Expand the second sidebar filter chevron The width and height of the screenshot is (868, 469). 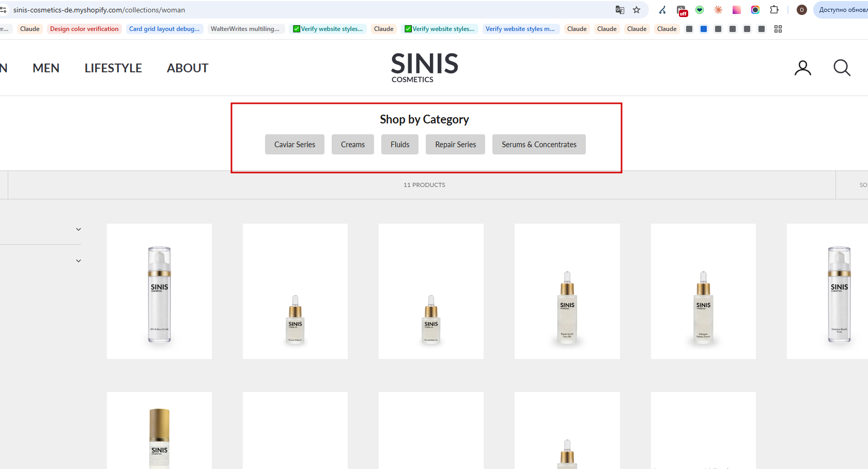[x=79, y=261]
